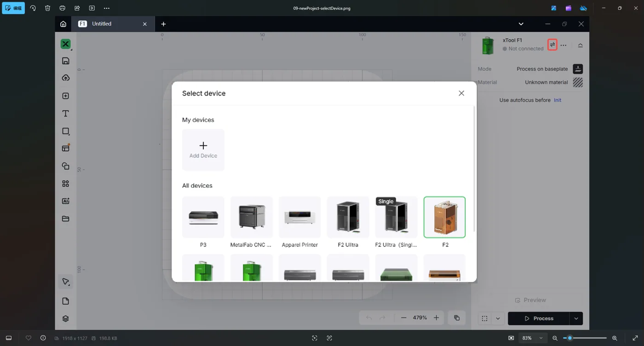Open the AI image tool in sidebar

point(66,201)
